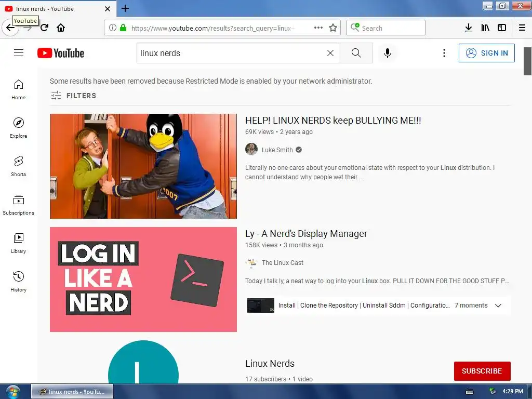
Task: Open Firefox hamburger application menu
Action: [x=522, y=28]
